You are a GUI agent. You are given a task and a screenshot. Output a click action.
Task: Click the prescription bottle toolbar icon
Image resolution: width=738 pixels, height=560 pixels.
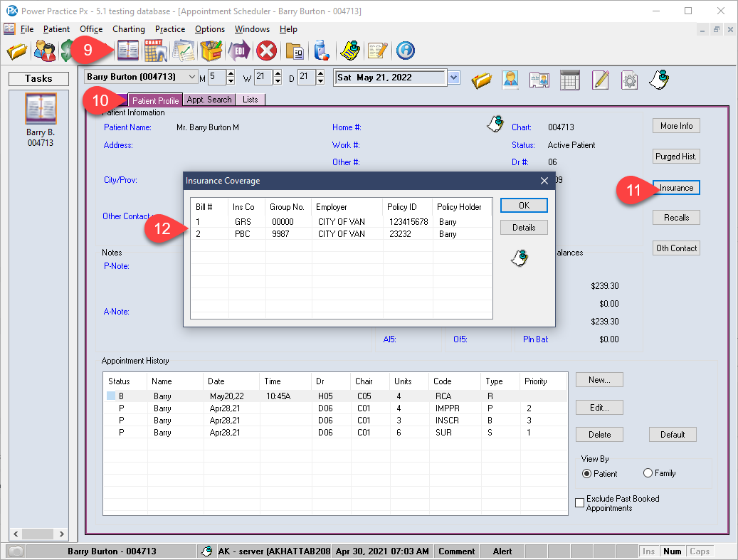[322, 51]
